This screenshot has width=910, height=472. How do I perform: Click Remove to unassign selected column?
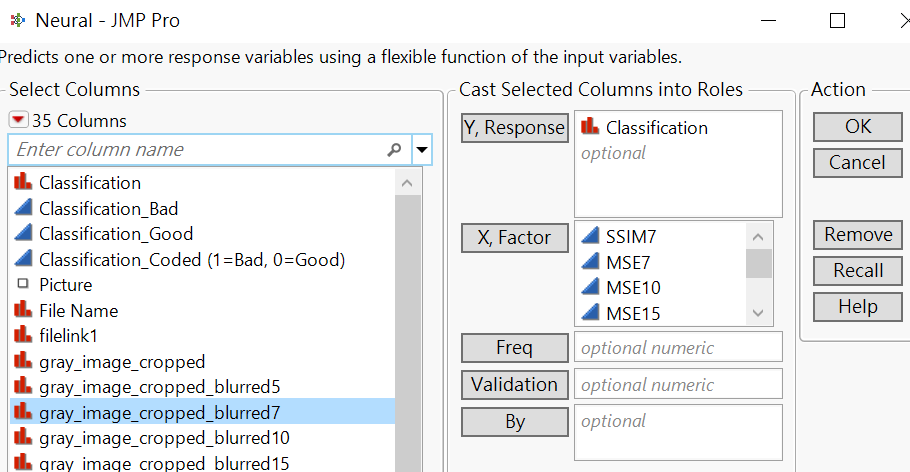pyautogui.click(x=858, y=235)
